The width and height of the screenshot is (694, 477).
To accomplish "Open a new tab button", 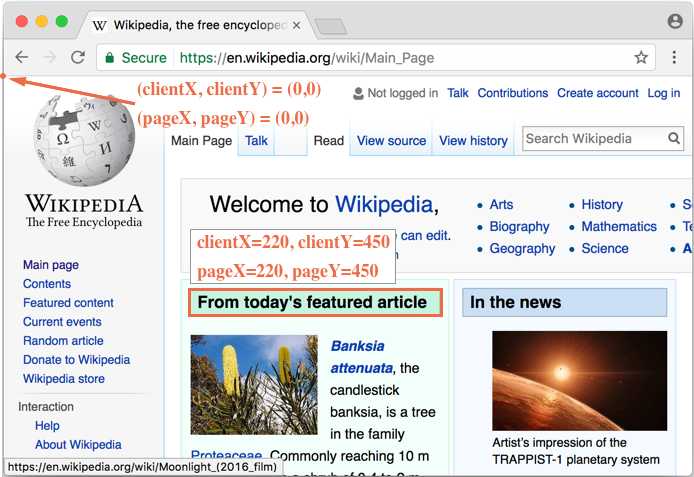I will click(x=330, y=27).
